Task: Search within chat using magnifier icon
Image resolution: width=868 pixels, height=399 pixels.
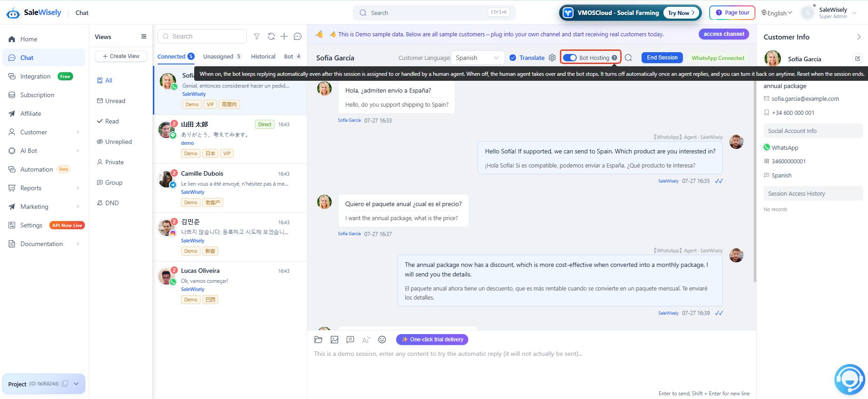Action: pyautogui.click(x=628, y=58)
